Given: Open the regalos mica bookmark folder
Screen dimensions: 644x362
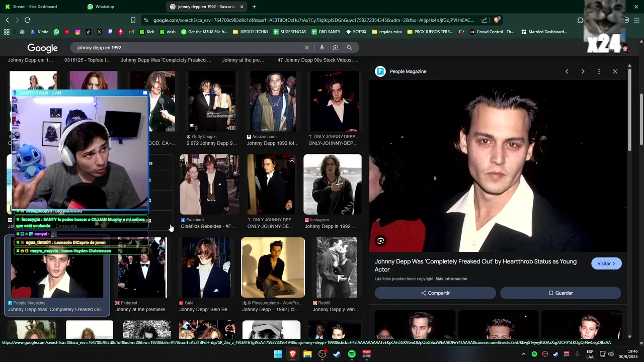Looking at the screenshot, I should [387, 32].
